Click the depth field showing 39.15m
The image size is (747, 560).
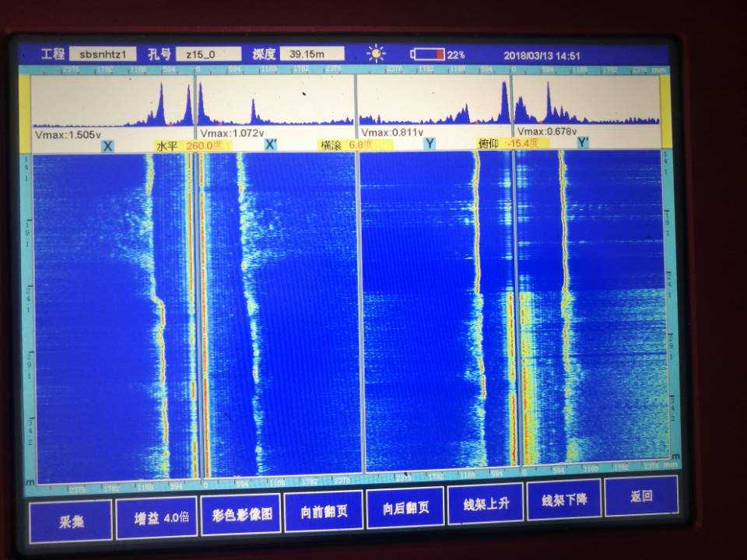coord(311,54)
